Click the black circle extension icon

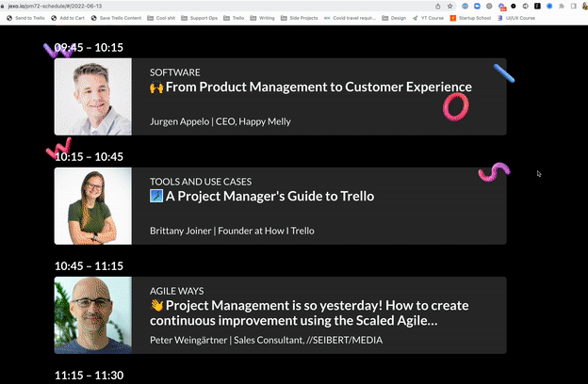click(x=514, y=6)
